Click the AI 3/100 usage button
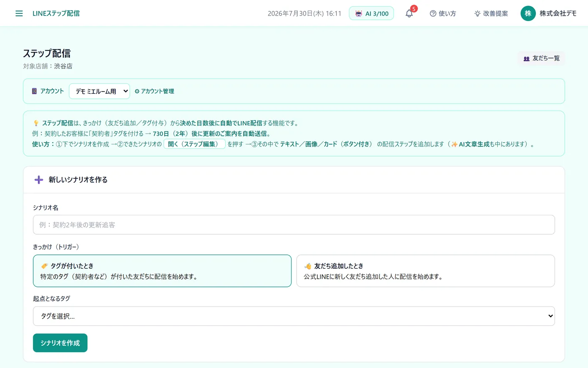The image size is (588, 368). pyautogui.click(x=371, y=13)
